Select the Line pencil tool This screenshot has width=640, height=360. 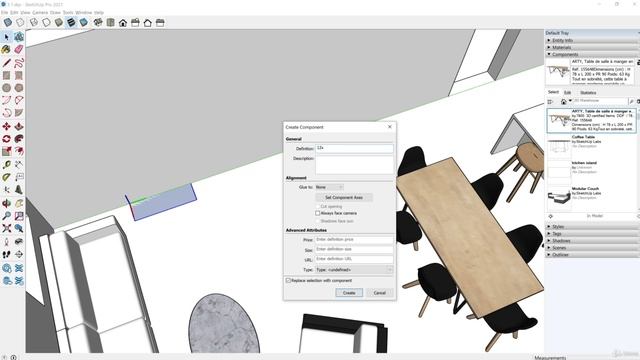pyautogui.click(x=6, y=63)
